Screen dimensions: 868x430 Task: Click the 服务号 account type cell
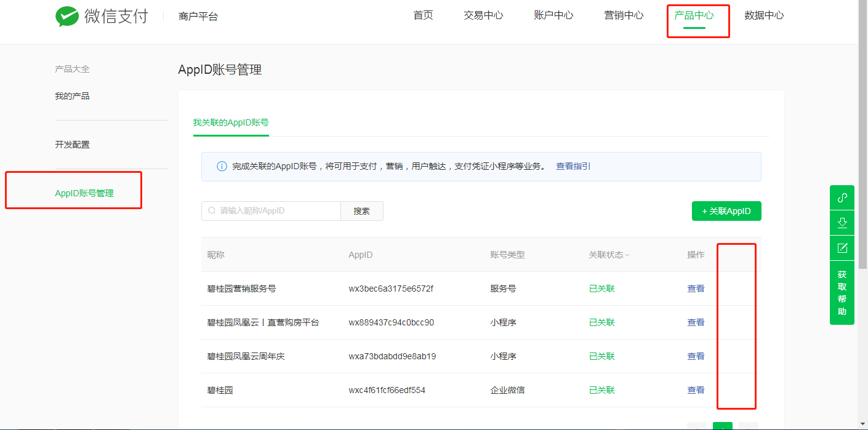tap(503, 289)
